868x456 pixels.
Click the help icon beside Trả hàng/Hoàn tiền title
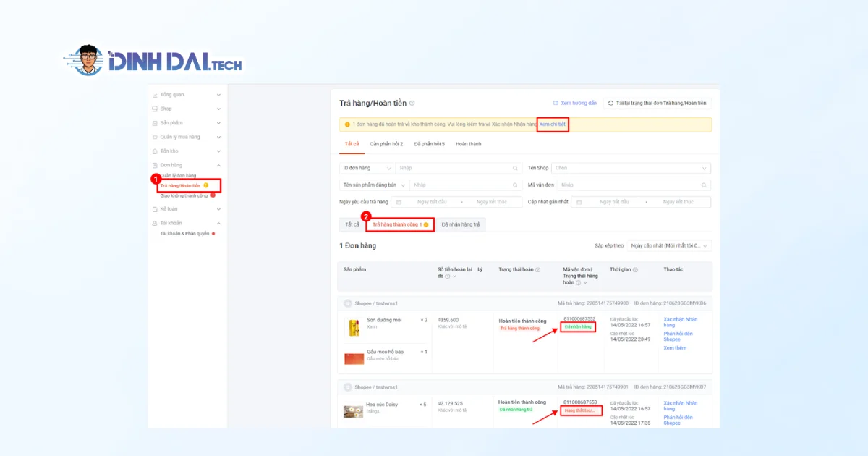point(412,104)
